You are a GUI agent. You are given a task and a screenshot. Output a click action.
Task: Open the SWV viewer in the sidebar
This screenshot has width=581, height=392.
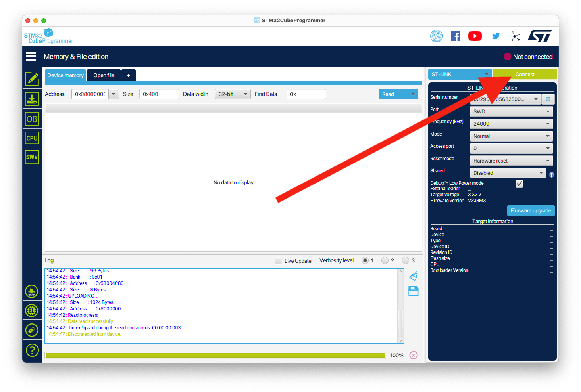point(32,157)
